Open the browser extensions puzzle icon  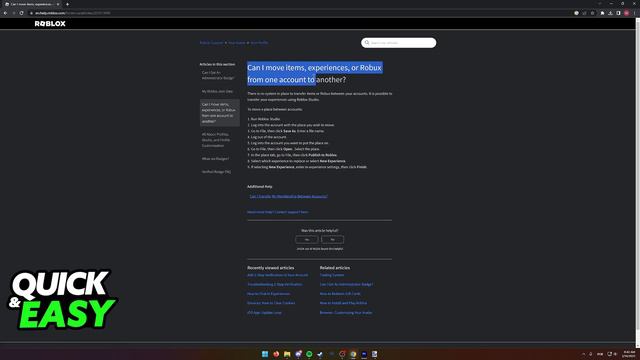[x=602, y=13]
